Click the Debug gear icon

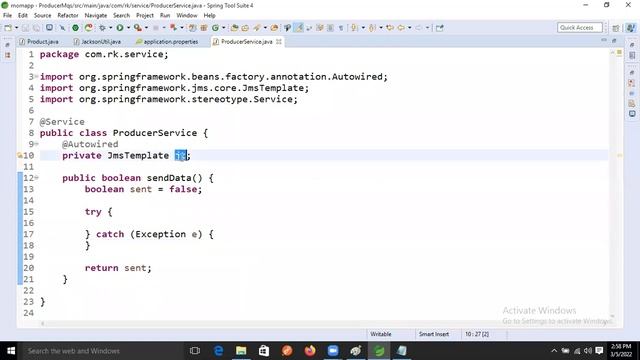102,28
